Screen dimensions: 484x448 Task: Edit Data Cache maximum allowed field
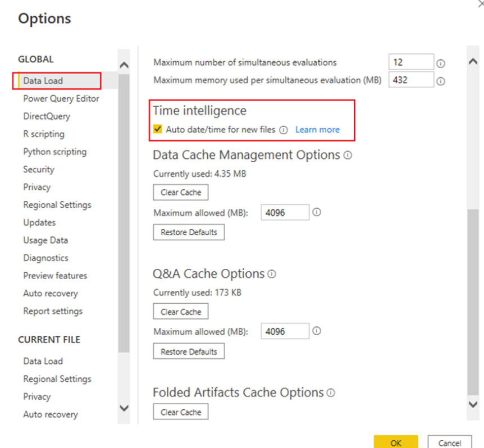point(285,212)
